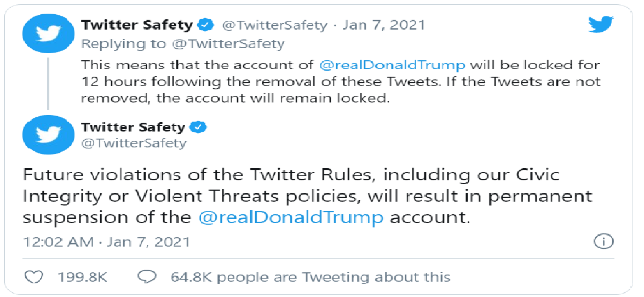
Task: Open '64.8K people are Tweeting about this'
Action: tap(311, 277)
